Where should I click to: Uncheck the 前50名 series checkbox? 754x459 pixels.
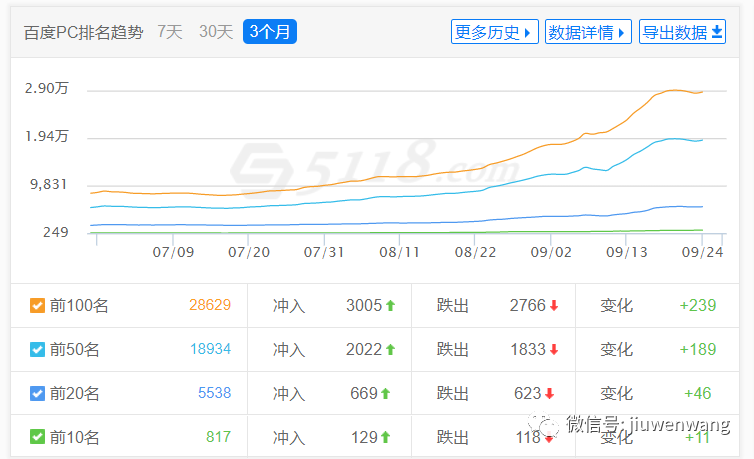[38, 349]
